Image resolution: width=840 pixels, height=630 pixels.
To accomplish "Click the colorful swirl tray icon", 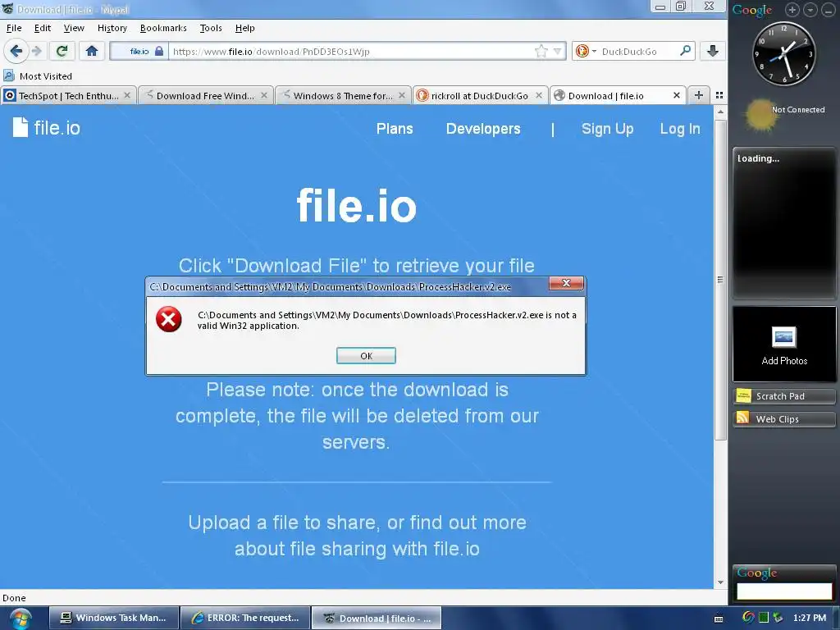I will (x=748, y=617).
